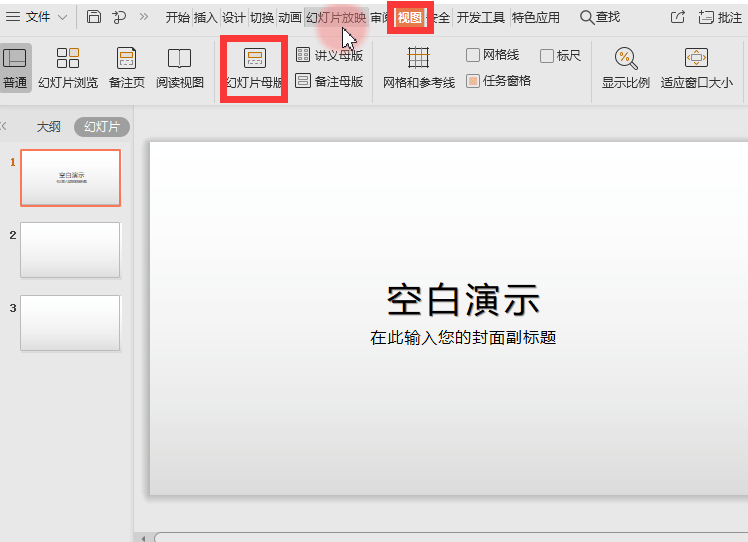
Task: Click the share icon beside 批注
Action: click(677, 18)
